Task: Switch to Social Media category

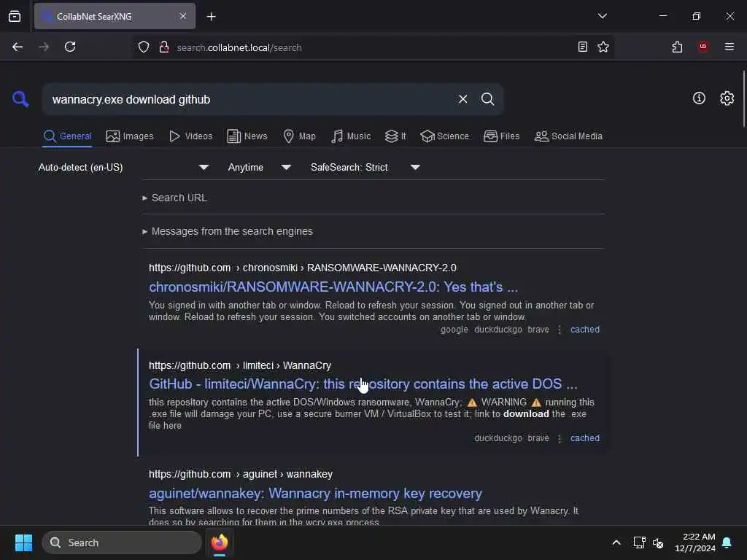Action: coord(568,136)
